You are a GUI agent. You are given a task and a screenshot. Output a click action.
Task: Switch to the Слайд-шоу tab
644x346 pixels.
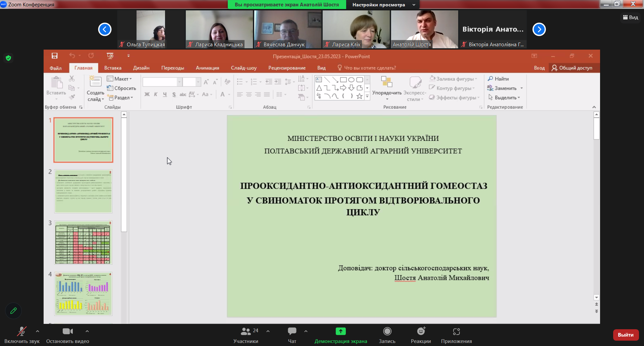pyautogui.click(x=244, y=68)
